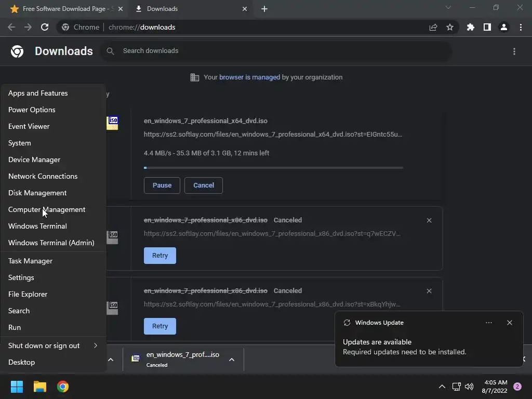Cancel the x64 ISO download
Screen dimensions: 532x399
pyautogui.click(x=204, y=185)
